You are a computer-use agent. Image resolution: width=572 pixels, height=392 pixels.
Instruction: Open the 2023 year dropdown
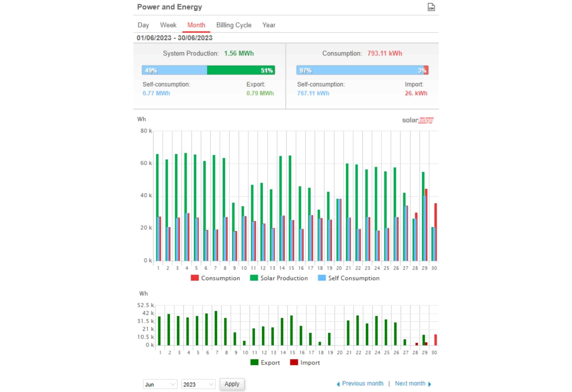coord(198,384)
